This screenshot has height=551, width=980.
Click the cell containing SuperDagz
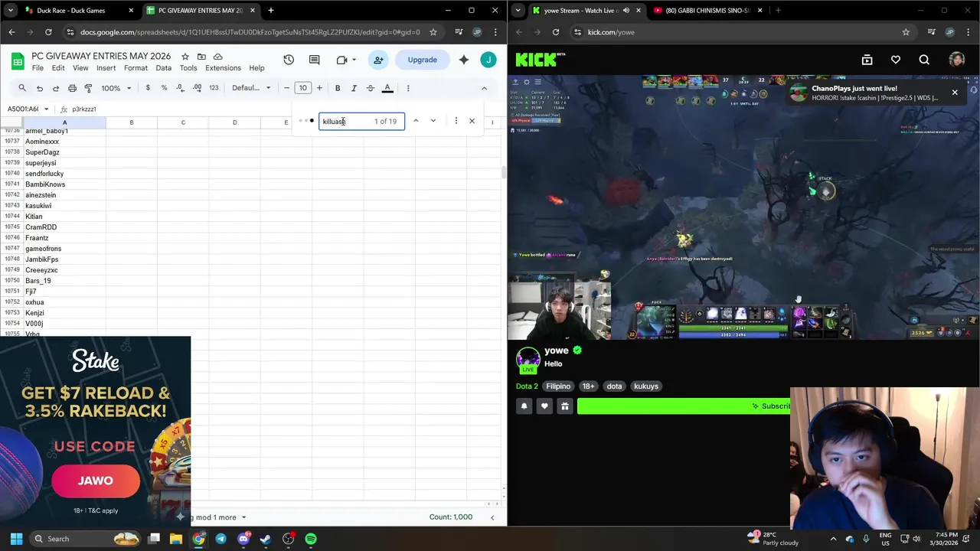64,152
